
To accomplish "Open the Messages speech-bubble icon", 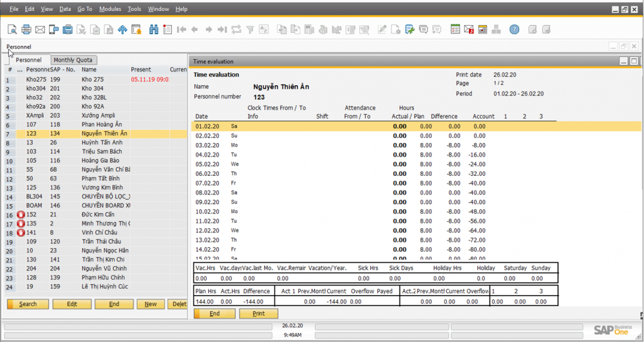I will 424,30.
